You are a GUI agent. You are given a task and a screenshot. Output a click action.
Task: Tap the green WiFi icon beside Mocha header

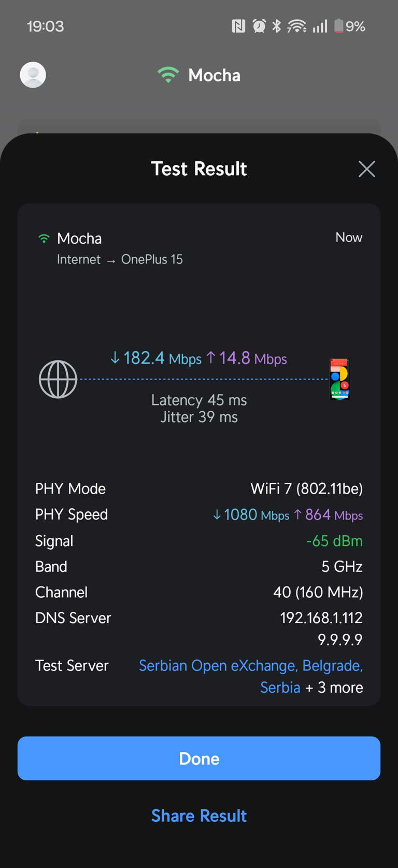click(168, 75)
